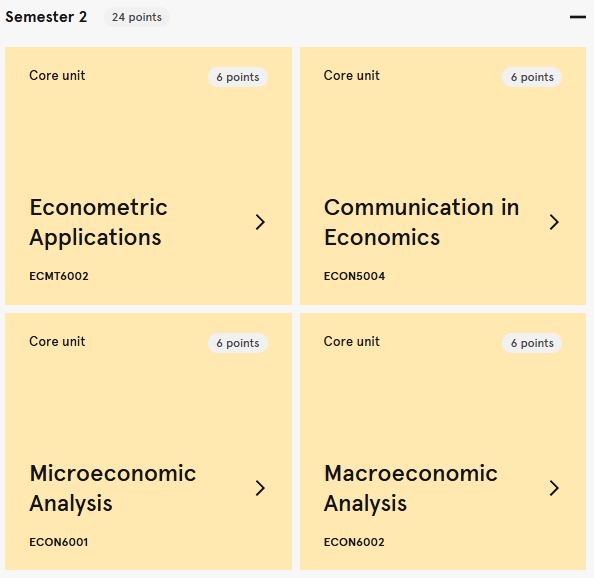
Task: Click the Semester 2 heading
Action: [x=46, y=17]
